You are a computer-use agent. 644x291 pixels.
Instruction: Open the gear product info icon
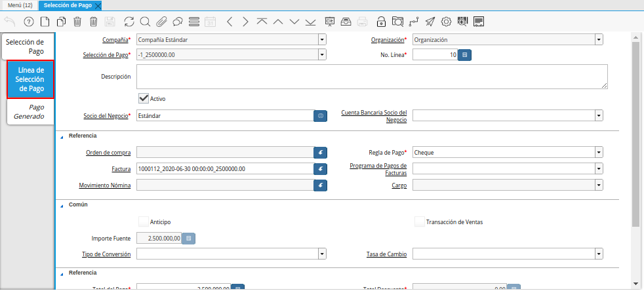point(446,22)
